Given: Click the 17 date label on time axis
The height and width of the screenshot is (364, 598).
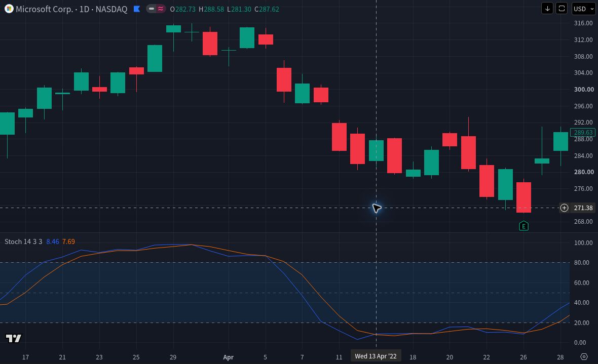Looking at the screenshot, I should point(25,357).
